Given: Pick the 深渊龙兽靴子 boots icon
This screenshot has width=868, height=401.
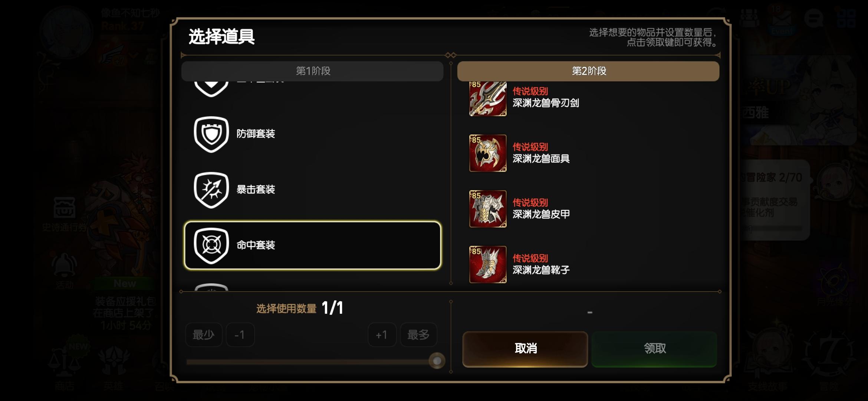Looking at the screenshot, I should [488, 264].
